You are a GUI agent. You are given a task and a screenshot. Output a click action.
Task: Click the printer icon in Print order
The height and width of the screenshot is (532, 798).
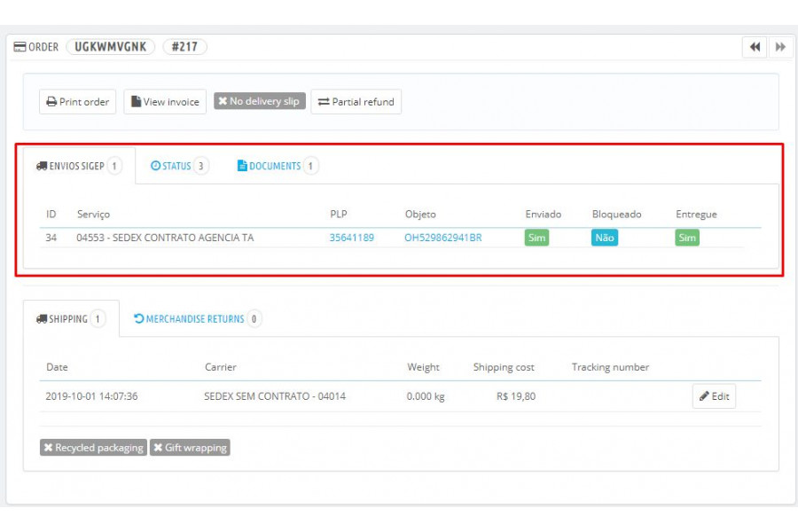point(51,102)
